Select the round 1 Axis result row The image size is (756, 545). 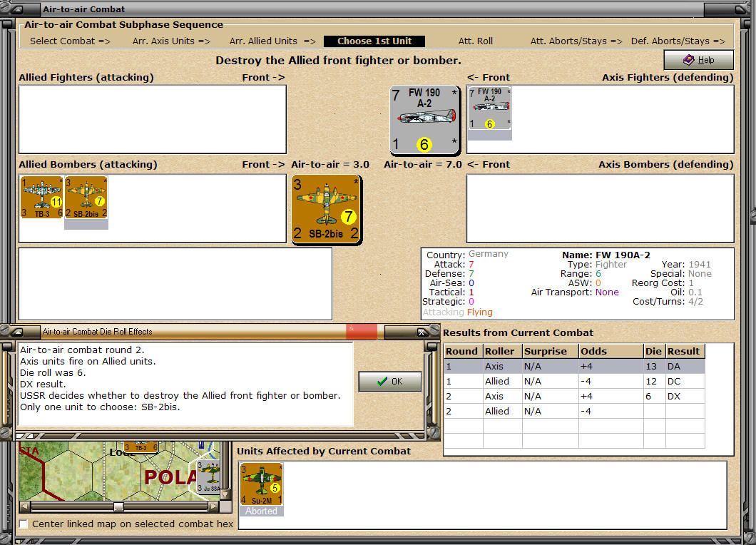(x=574, y=366)
